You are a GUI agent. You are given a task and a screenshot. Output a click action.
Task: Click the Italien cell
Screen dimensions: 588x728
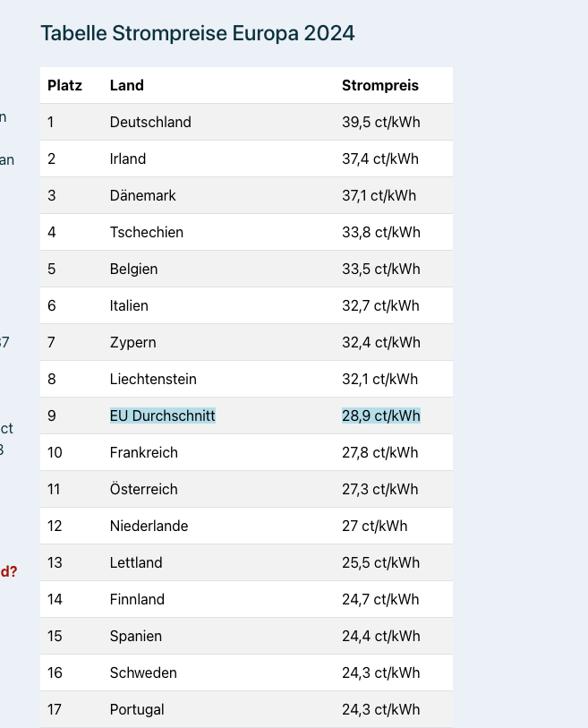click(x=129, y=305)
